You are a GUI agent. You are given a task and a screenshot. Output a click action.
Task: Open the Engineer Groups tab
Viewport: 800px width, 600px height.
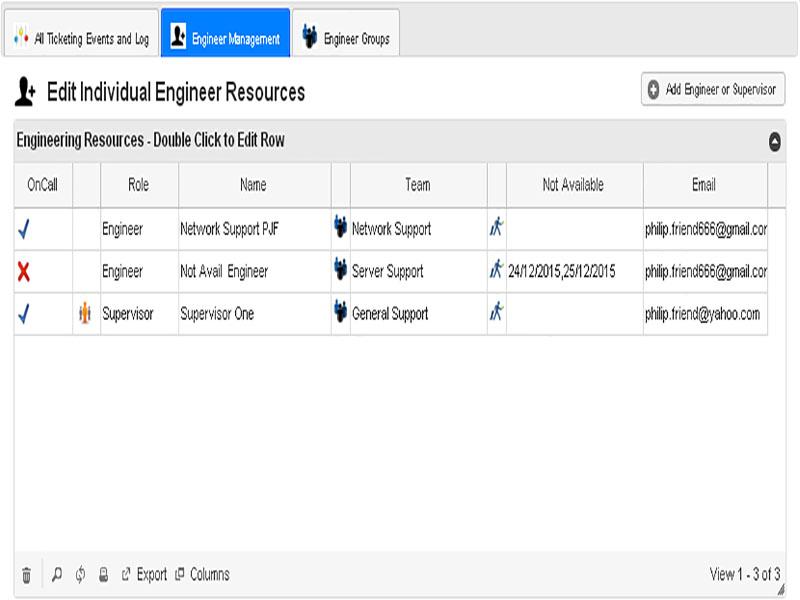[346, 34]
